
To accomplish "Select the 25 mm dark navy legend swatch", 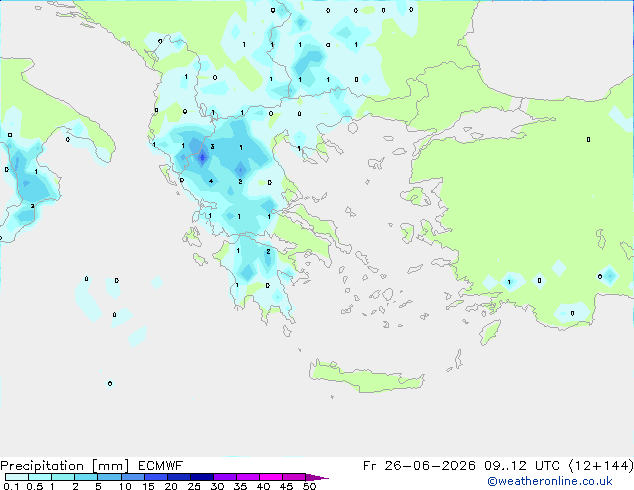I will pyautogui.click(x=201, y=477).
